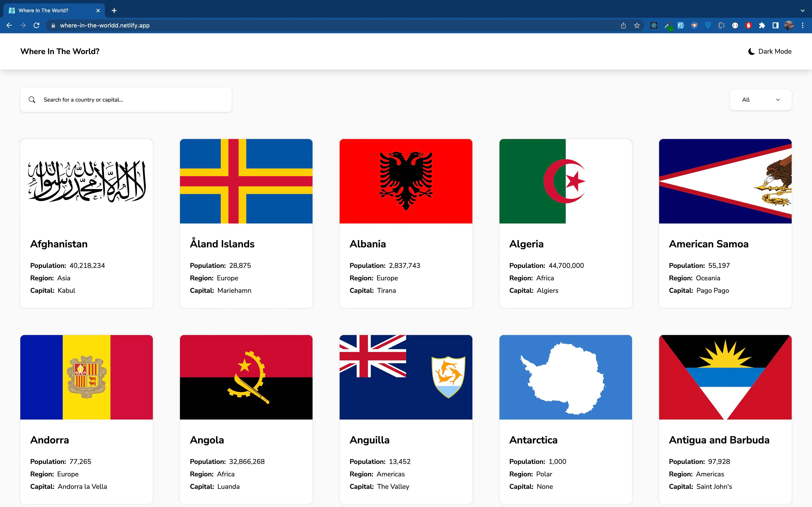This screenshot has width=812, height=507.
Task: Expand the tab search chevron
Action: click(802, 10)
